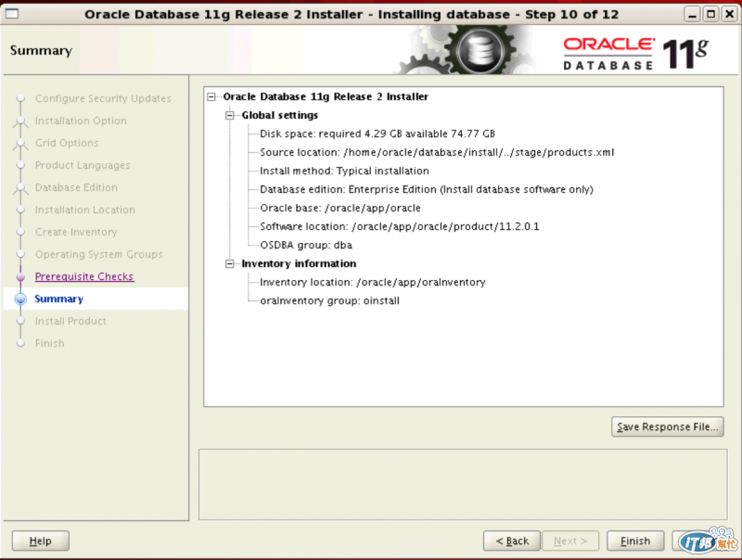This screenshot has width=742, height=560.
Task: Collapse the Oracle Database 11g Release 2 Installer node
Action: (x=211, y=97)
